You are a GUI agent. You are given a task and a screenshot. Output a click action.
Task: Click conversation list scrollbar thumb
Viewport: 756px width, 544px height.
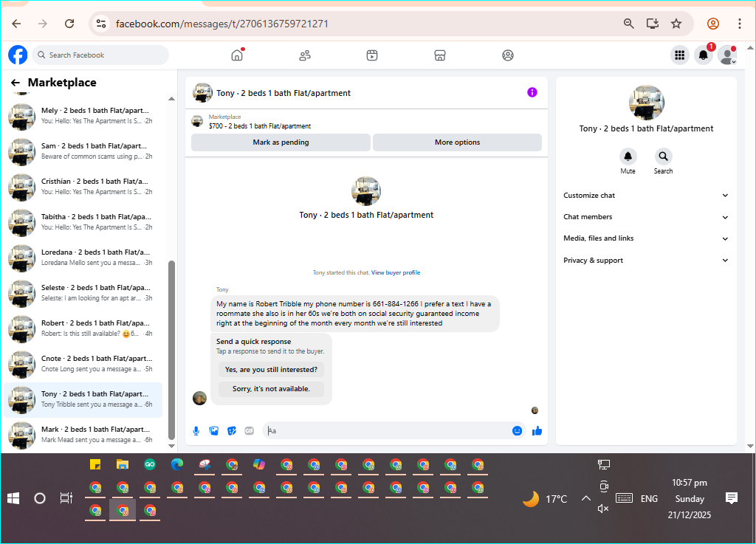(171, 350)
